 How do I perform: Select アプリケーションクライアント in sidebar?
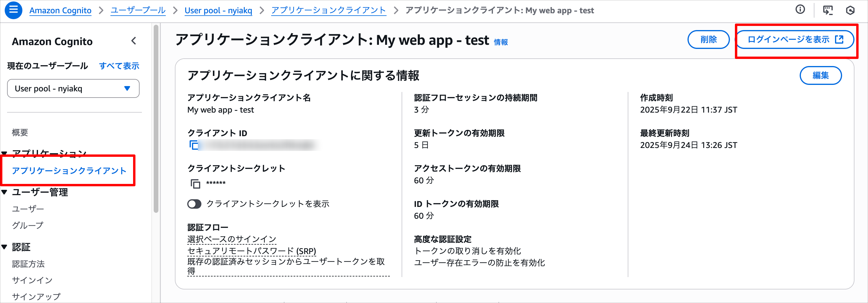click(69, 171)
